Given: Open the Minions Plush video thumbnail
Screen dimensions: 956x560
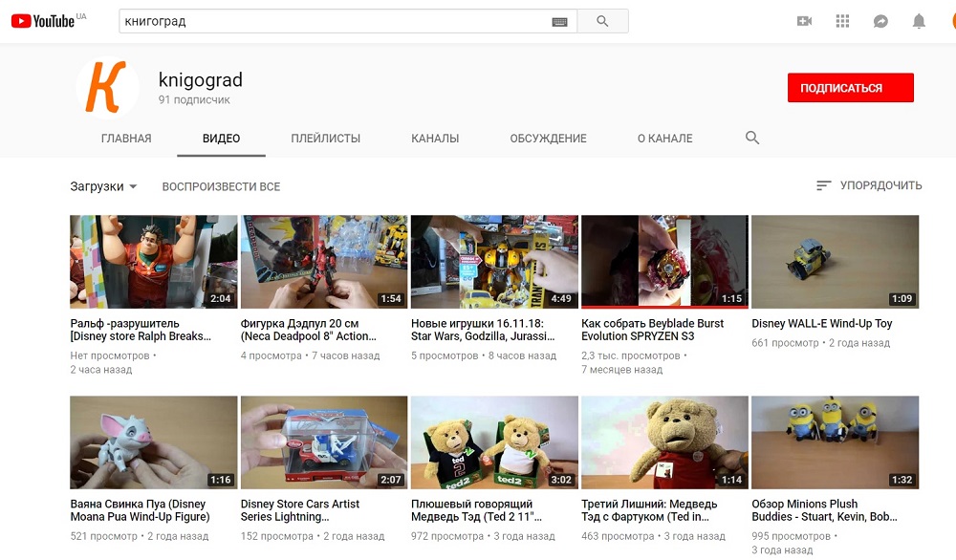Looking at the screenshot, I should click(x=835, y=442).
